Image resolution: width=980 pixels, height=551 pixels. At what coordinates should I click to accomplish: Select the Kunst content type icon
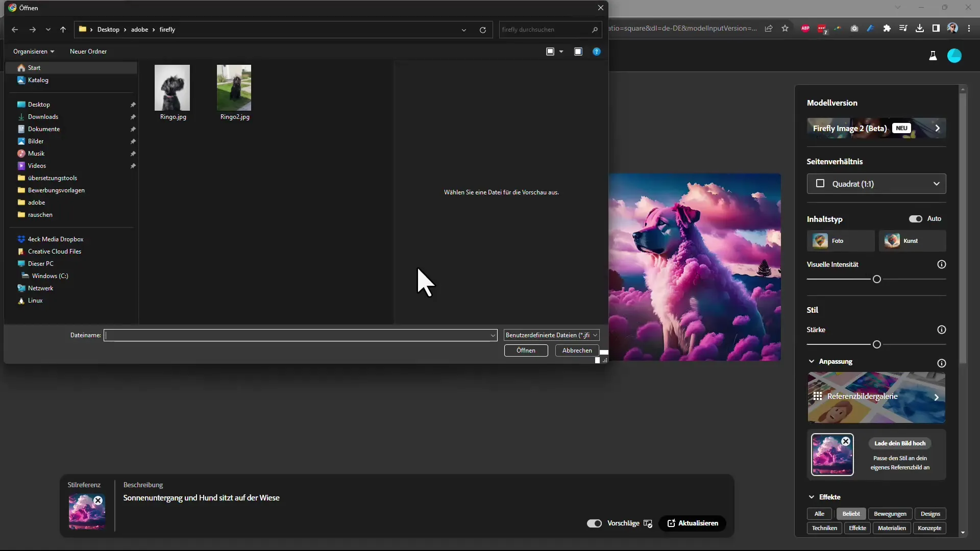point(892,240)
